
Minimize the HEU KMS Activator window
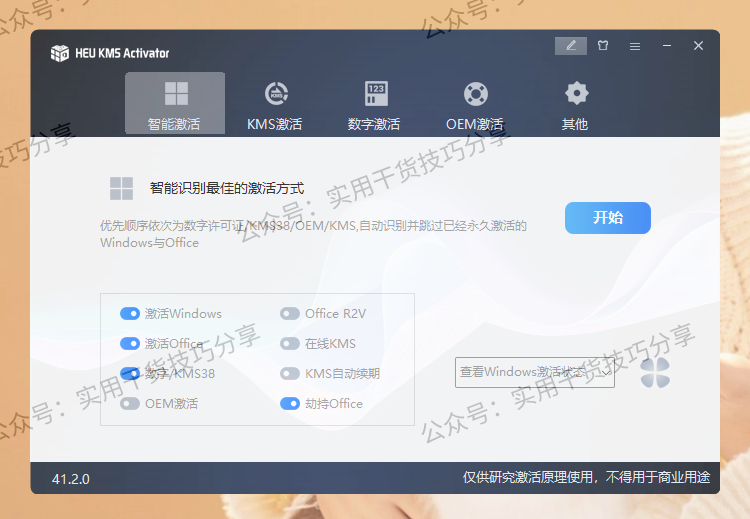(667, 46)
